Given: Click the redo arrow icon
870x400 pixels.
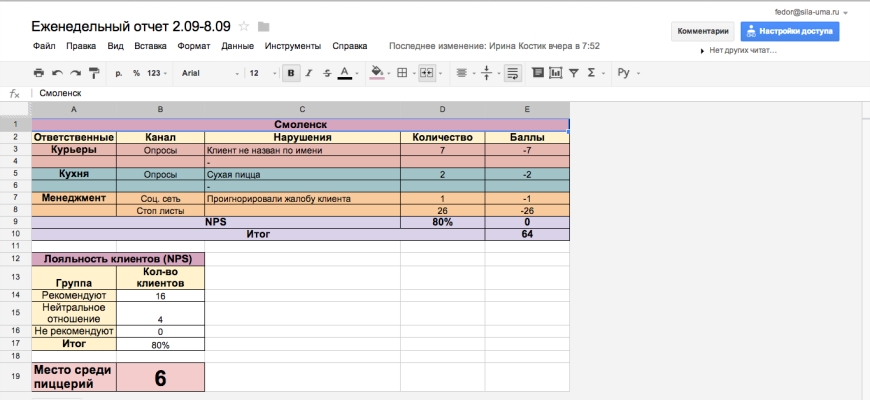Looking at the screenshot, I should 75,73.
